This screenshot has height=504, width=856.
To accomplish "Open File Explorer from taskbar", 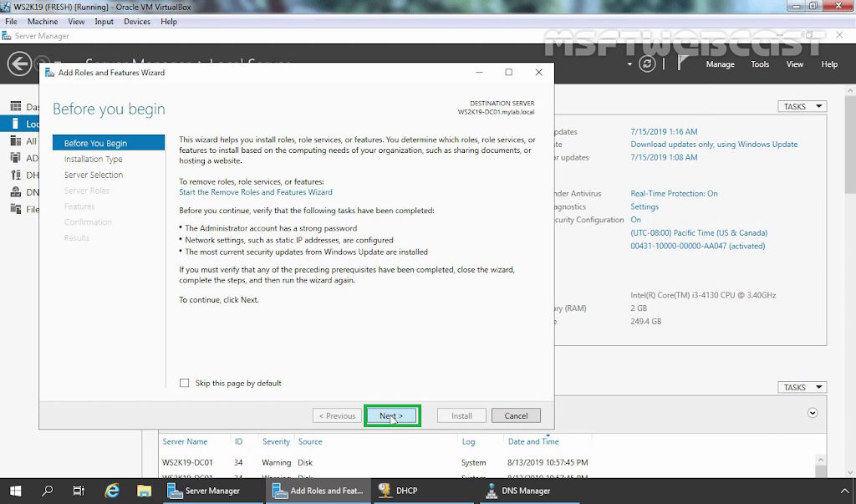I will click(144, 491).
